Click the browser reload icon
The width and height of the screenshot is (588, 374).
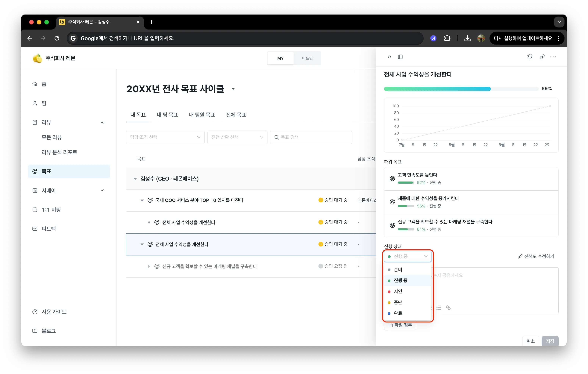point(57,38)
